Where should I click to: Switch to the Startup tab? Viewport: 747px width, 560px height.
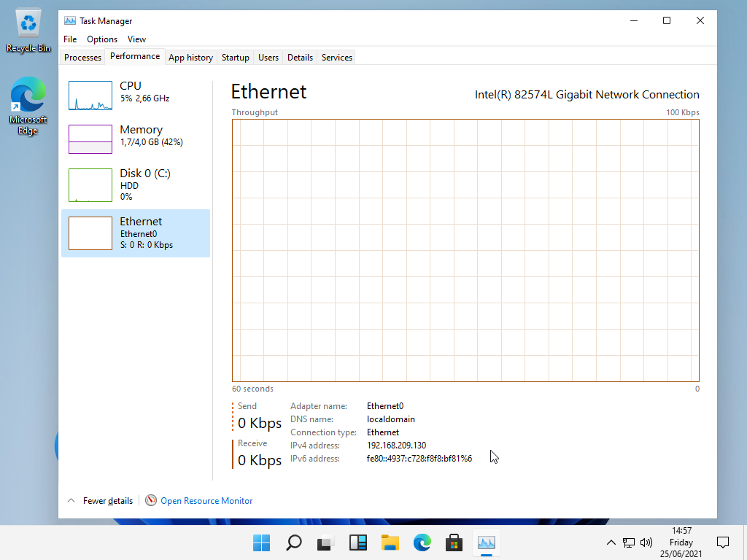pos(235,58)
